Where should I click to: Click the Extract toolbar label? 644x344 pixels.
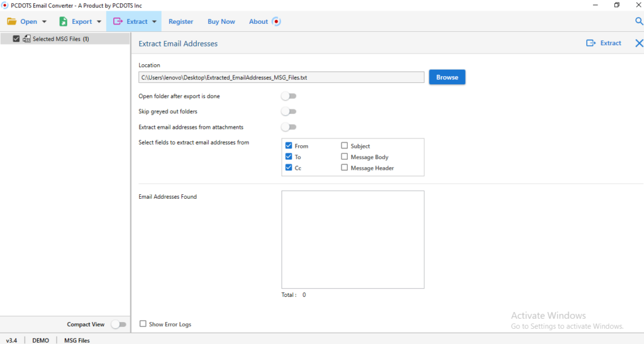[x=137, y=21]
